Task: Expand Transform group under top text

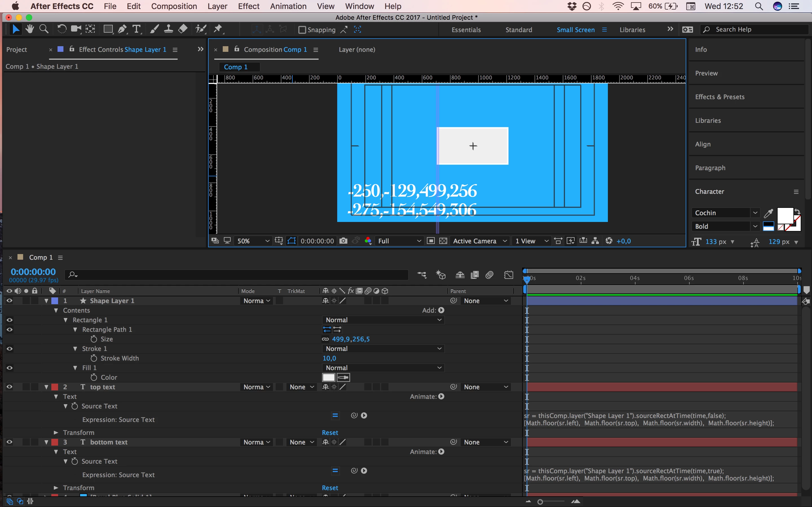Action: point(56,433)
